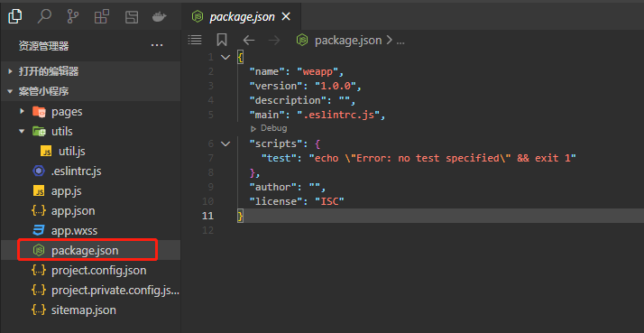This screenshot has height=333, width=644.
Task: Go forward with the right arrow
Action: [x=274, y=40]
